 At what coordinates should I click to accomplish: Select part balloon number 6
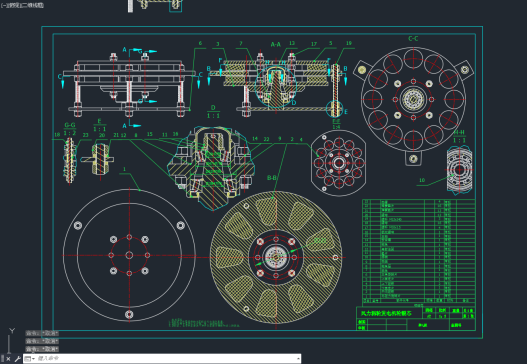200,43
